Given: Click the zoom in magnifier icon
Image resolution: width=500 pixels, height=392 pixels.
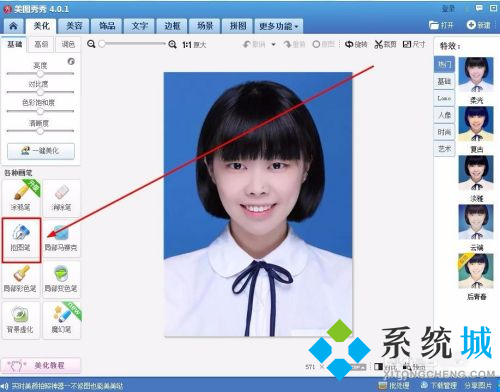Looking at the screenshot, I should (172, 44).
